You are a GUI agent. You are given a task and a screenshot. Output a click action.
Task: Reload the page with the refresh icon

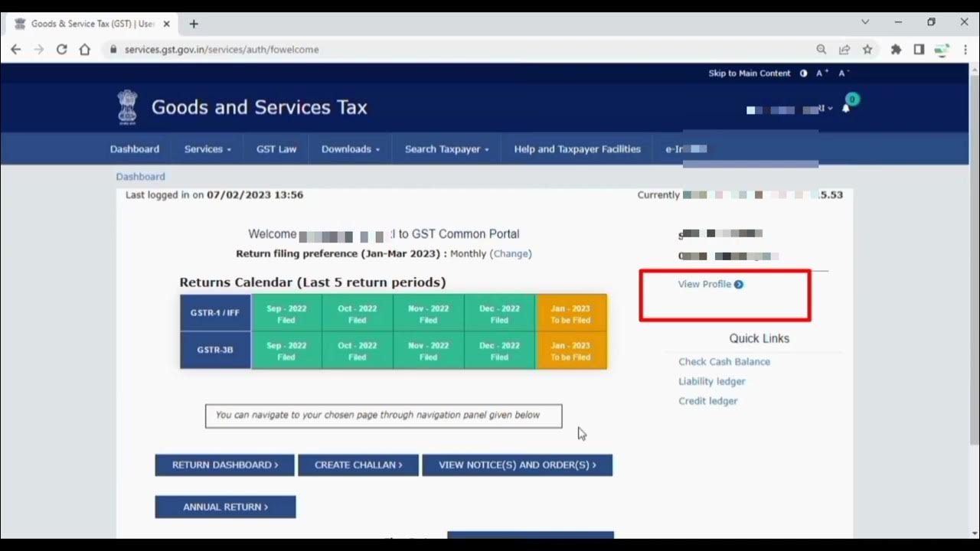coord(62,49)
